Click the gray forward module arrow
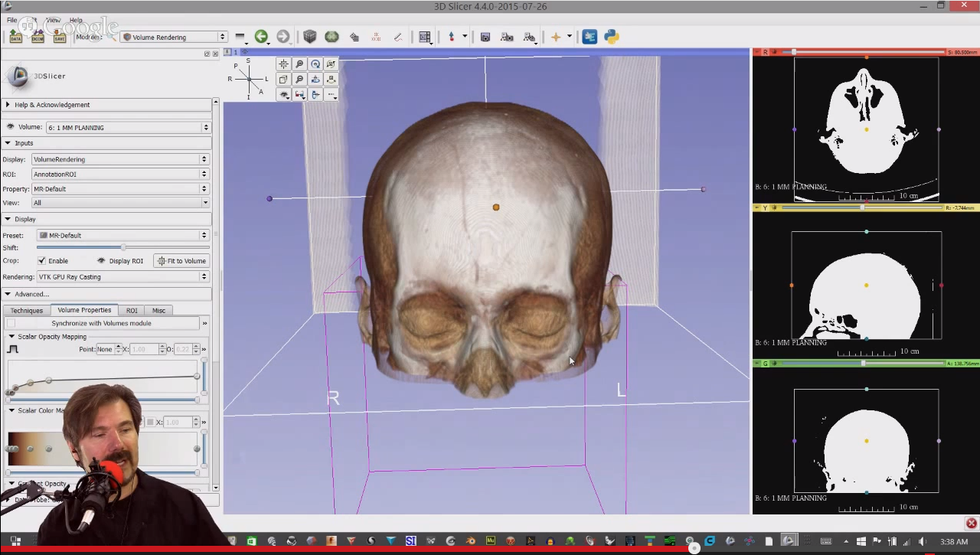Screen dimensions: 980x555 click(x=283, y=37)
